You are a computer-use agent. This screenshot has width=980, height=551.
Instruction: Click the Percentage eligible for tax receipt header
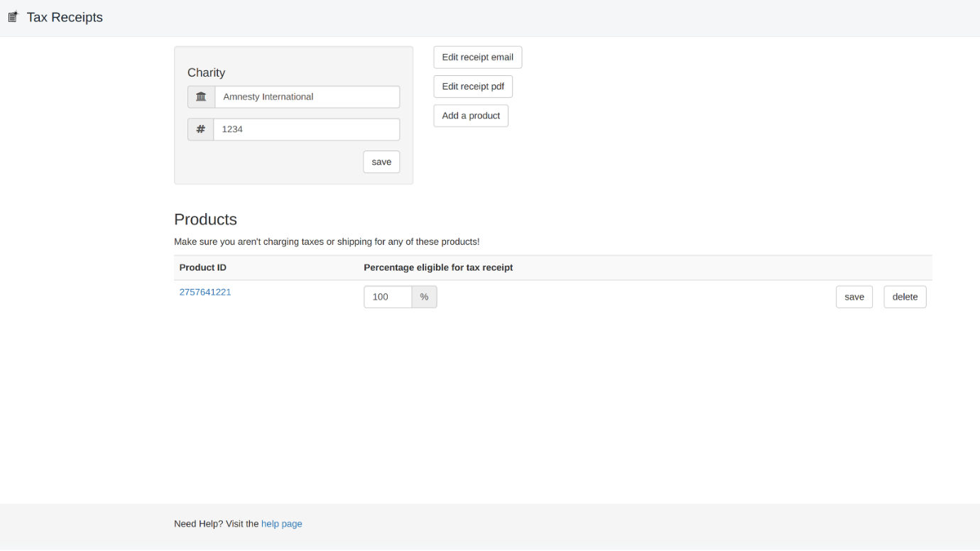point(438,268)
